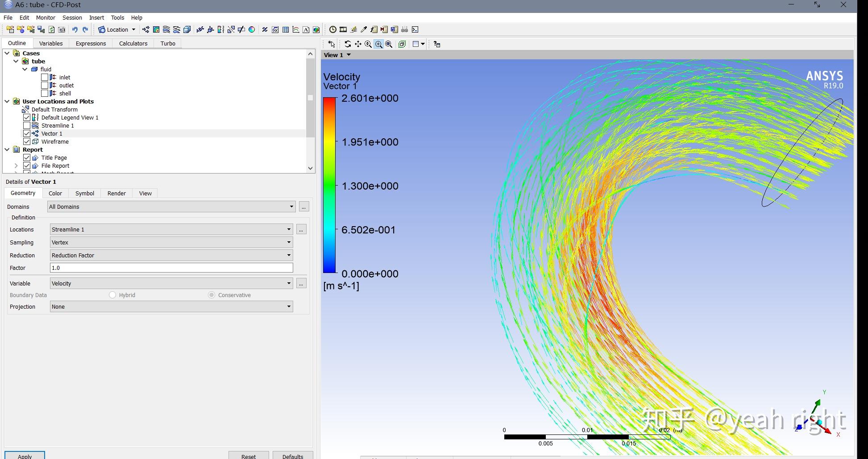Screen dimensions: 868x459
Task: Click the Undo arrow icon
Action: pos(75,30)
